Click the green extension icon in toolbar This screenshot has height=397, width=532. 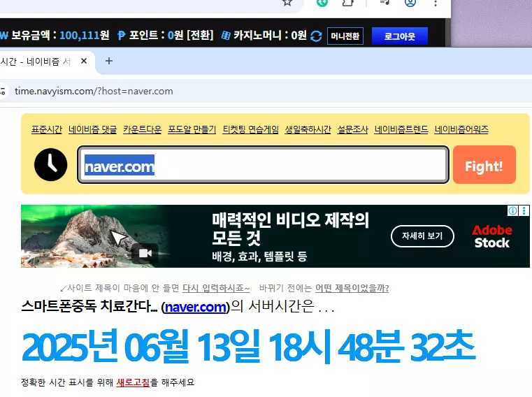coord(322,3)
